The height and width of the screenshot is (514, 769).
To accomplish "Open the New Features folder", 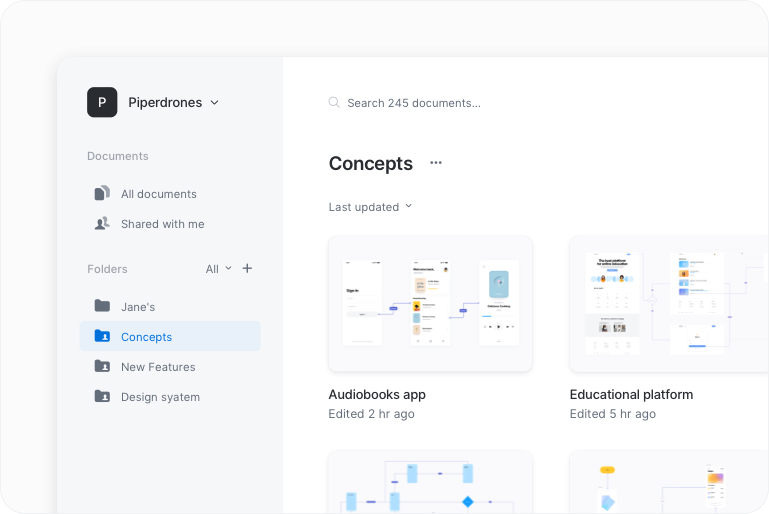I will 170,367.
